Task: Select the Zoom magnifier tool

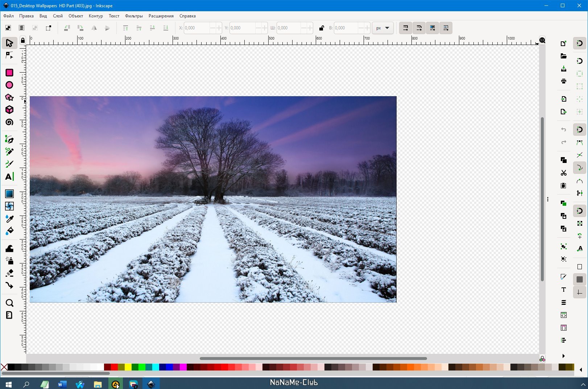Action: tap(9, 303)
